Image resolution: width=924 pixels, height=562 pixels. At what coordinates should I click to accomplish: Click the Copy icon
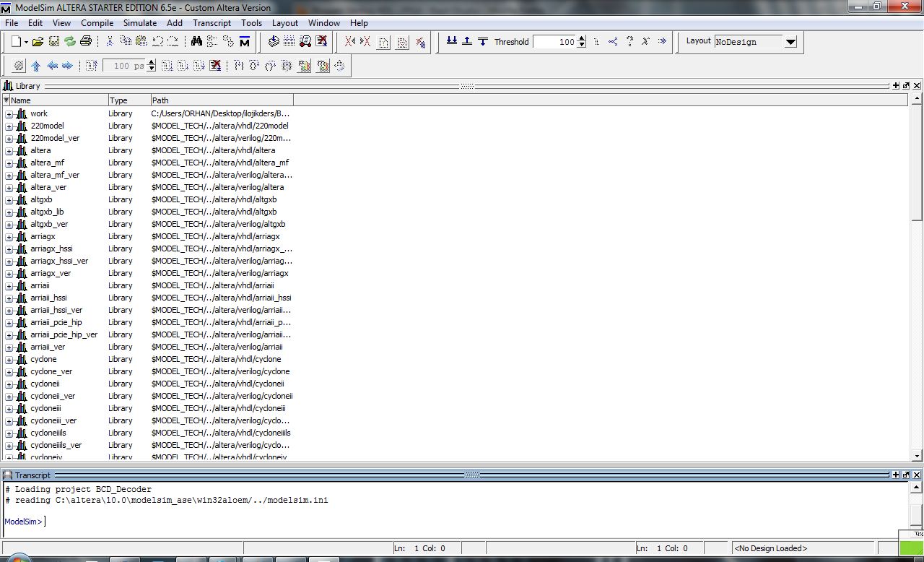tap(126, 42)
